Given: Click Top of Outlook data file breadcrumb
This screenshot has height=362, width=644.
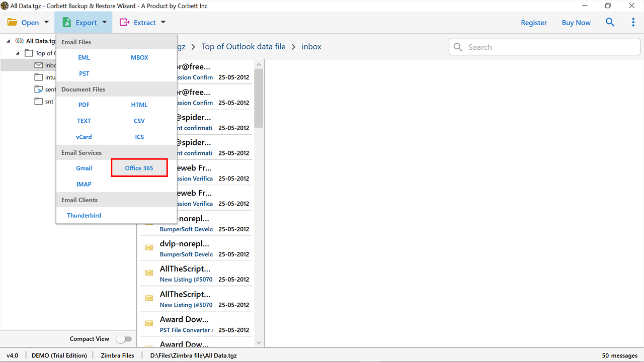Looking at the screenshot, I should [244, 46].
